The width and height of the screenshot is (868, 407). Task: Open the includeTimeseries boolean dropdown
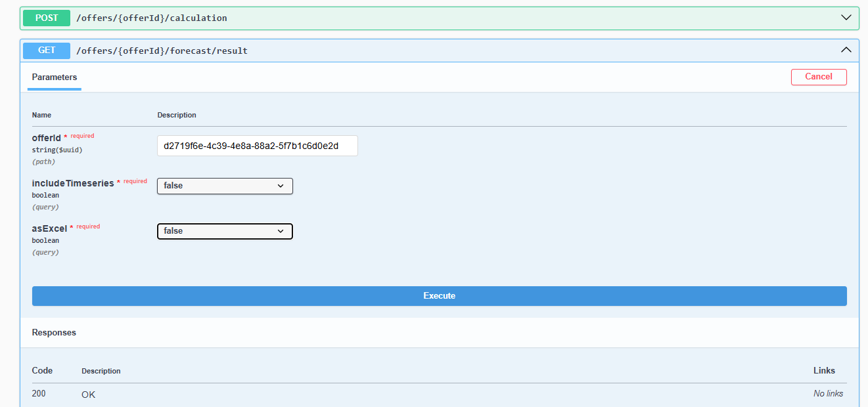point(225,186)
